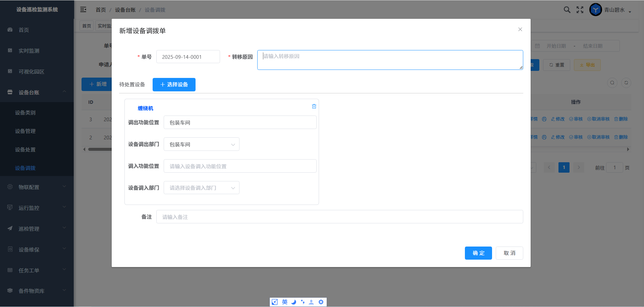The width and height of the screenshot is (644, 307).
Task: Toggle IME language with the 英 icon
Action: point(284,302)
